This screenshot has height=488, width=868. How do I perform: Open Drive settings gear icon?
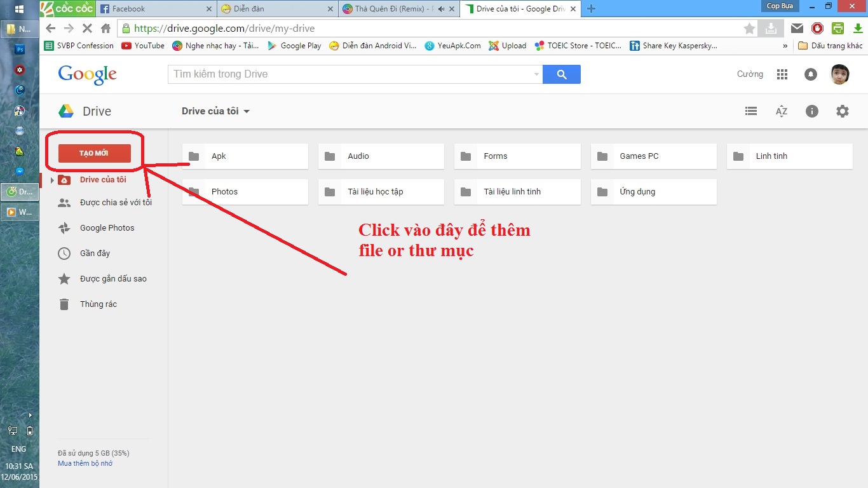tap(842, 111)
